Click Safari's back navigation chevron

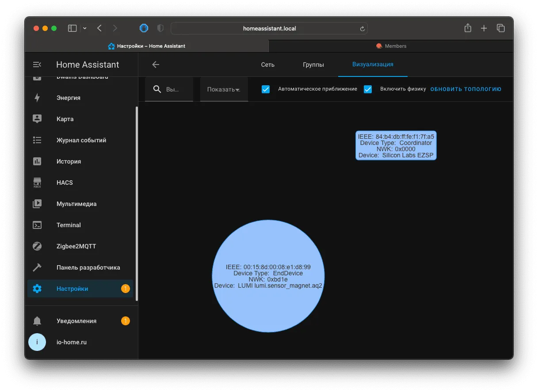coord(99,28)
